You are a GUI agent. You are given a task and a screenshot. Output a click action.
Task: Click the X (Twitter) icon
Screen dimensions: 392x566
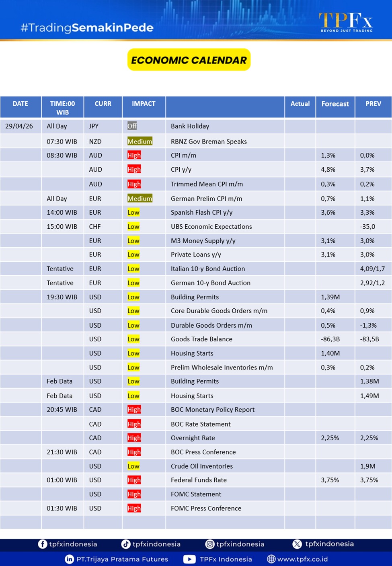coord(297,544)
